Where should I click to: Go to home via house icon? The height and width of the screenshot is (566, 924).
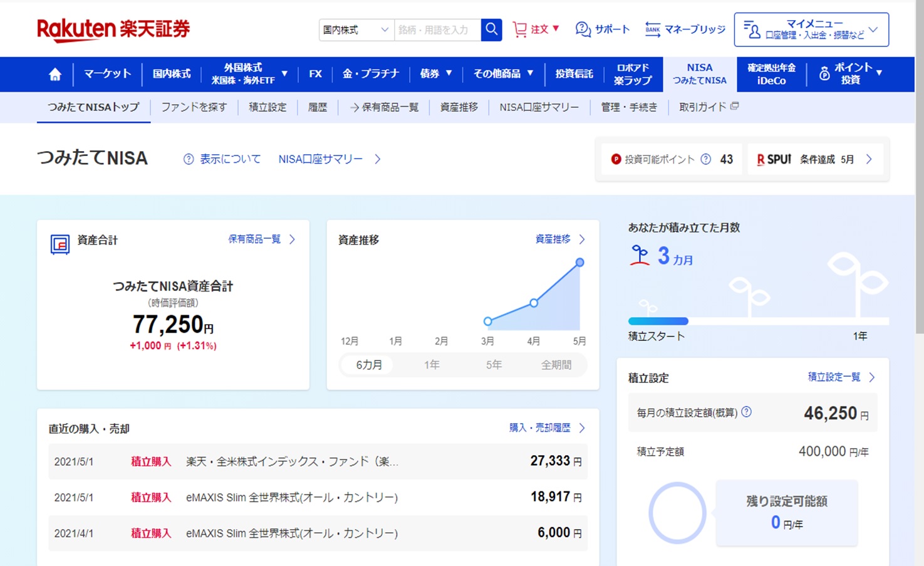(55, 75)
